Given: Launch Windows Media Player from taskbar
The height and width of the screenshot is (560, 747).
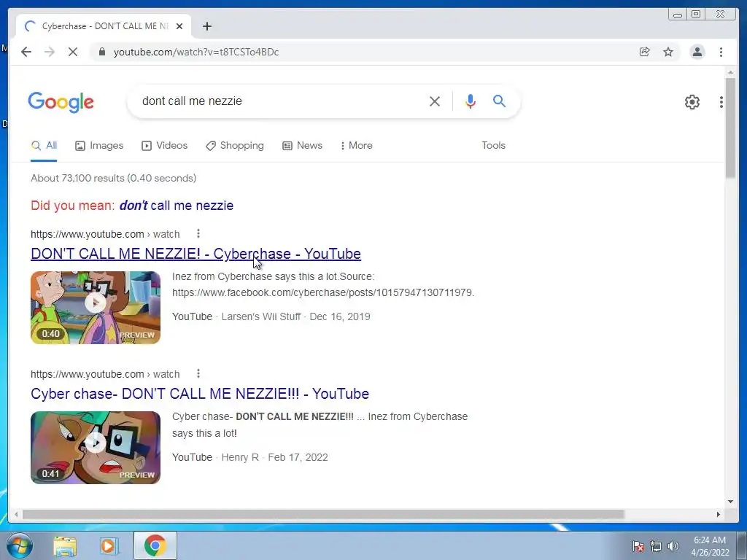Looking at the screenshot, I should pos(108,546).
